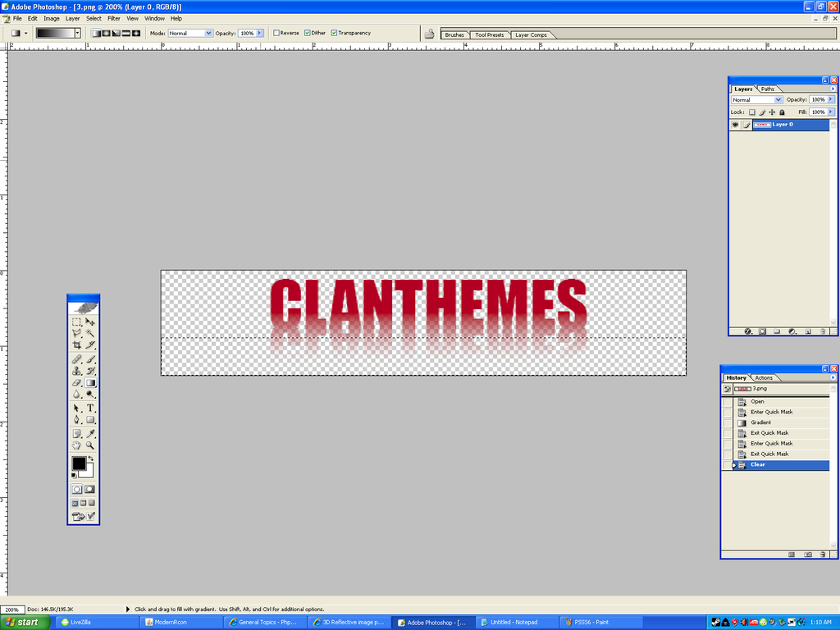This screenshot has width=840, height=630.
Task: Select the Clone Stamp tool
Action: click(76, 371)
